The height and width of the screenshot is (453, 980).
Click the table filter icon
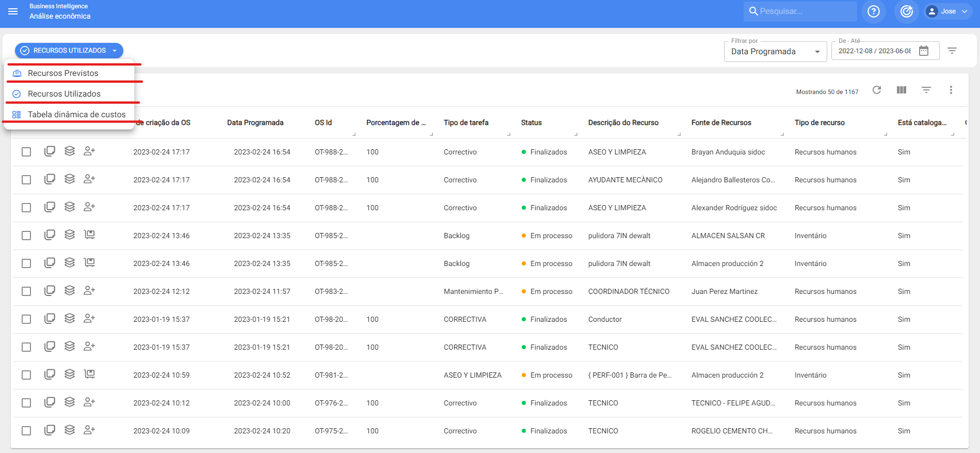coord(926,90)
